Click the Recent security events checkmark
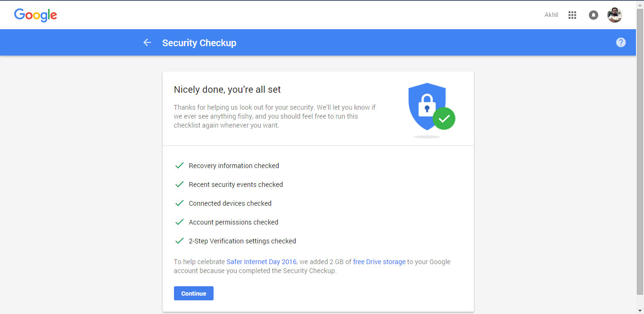 click(179, 185)
